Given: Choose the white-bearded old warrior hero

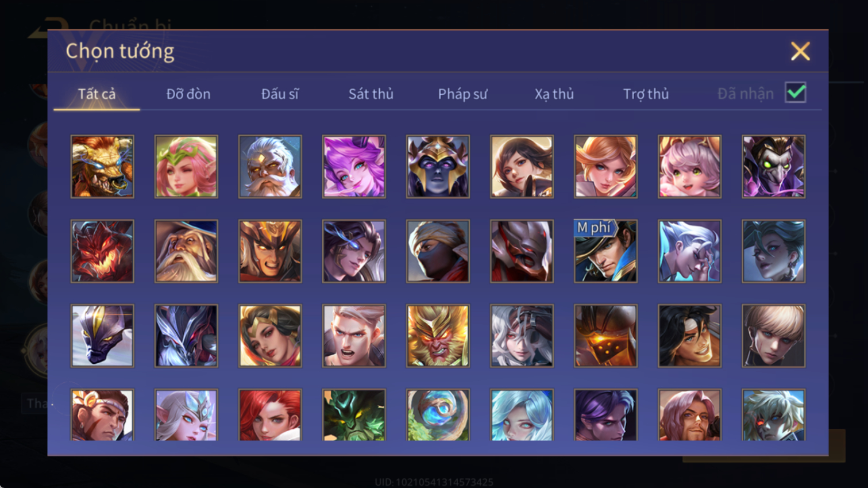Looking at the screenshot, I should pyautogui.click(x=270, y=167).
